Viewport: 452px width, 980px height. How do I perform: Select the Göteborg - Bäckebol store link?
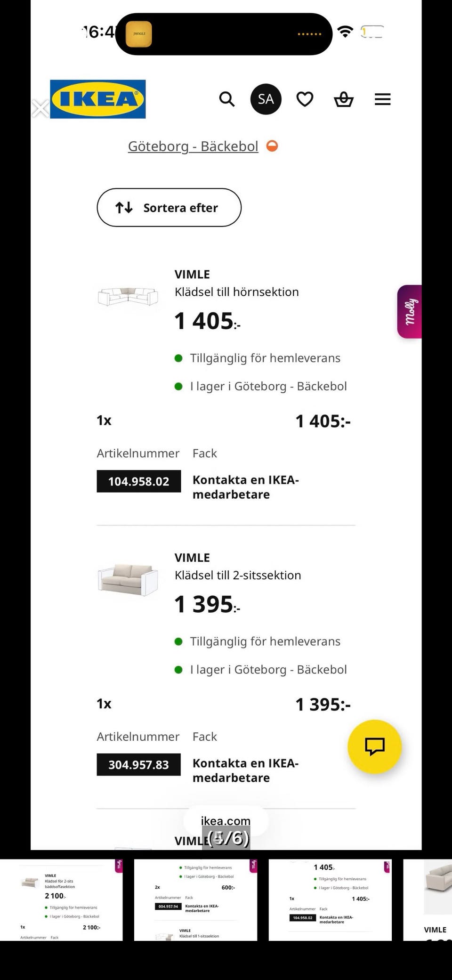click(x=193, y=146)
